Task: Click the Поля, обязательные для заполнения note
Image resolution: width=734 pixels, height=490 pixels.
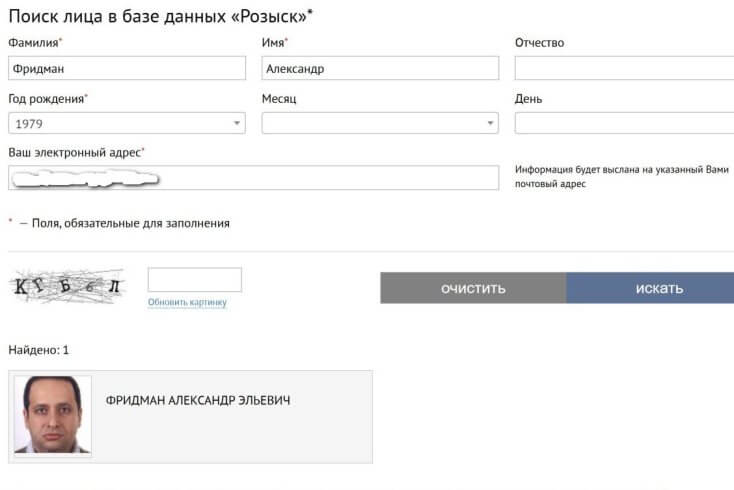Action: point(131,223)
